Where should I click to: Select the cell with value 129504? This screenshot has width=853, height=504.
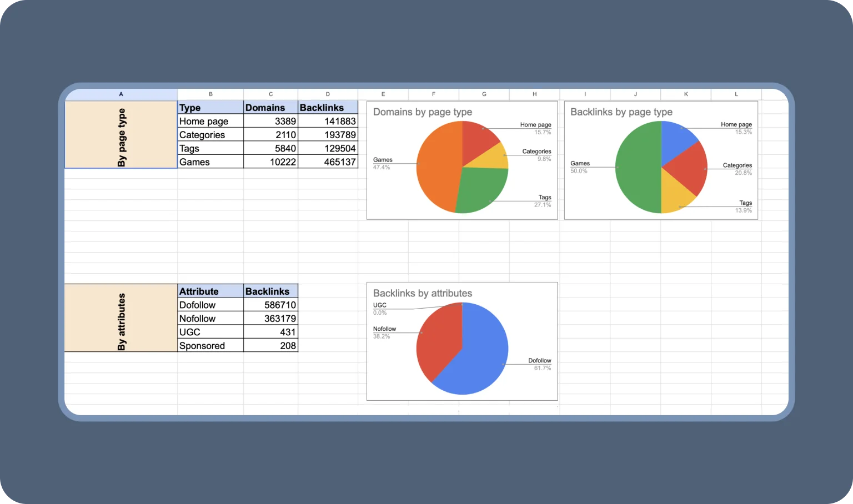328,148
